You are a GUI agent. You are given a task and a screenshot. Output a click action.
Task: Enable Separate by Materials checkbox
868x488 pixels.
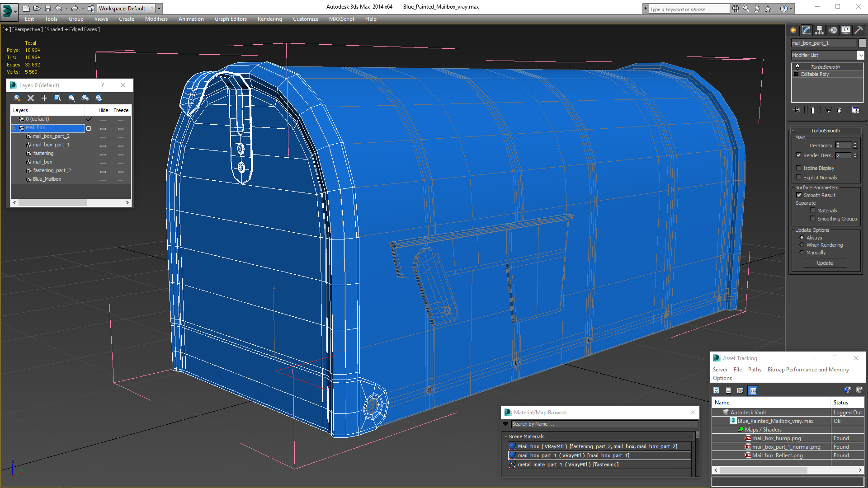[812, 210]
